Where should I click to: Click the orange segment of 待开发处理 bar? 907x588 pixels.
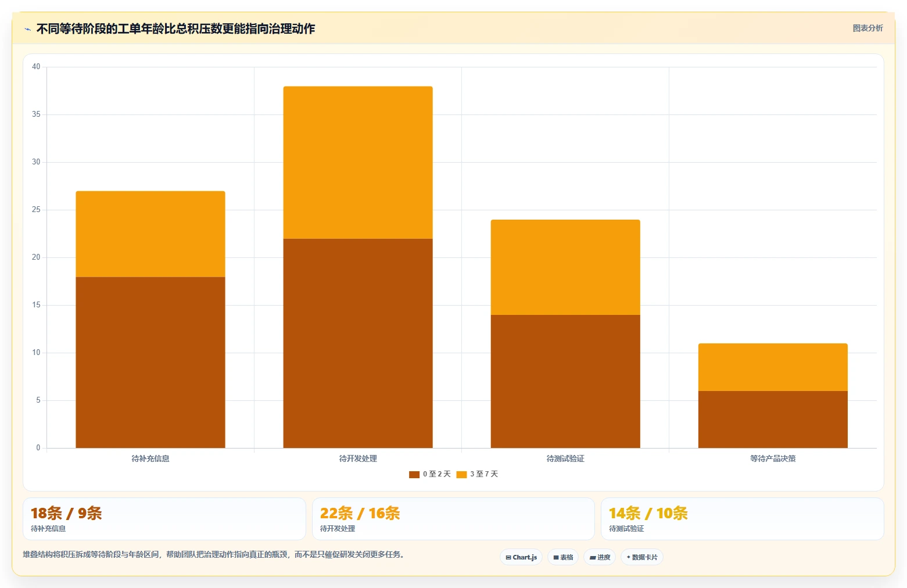click(358, 162)
